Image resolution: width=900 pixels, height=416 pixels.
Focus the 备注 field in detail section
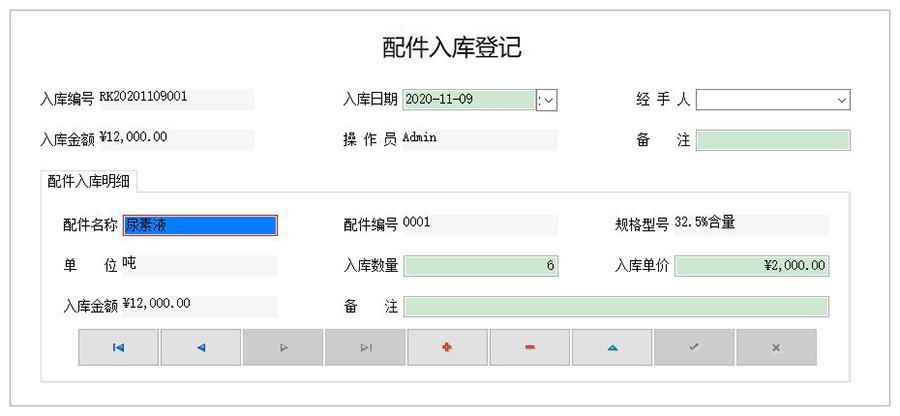pyautogui.click(x=615, y=307)
